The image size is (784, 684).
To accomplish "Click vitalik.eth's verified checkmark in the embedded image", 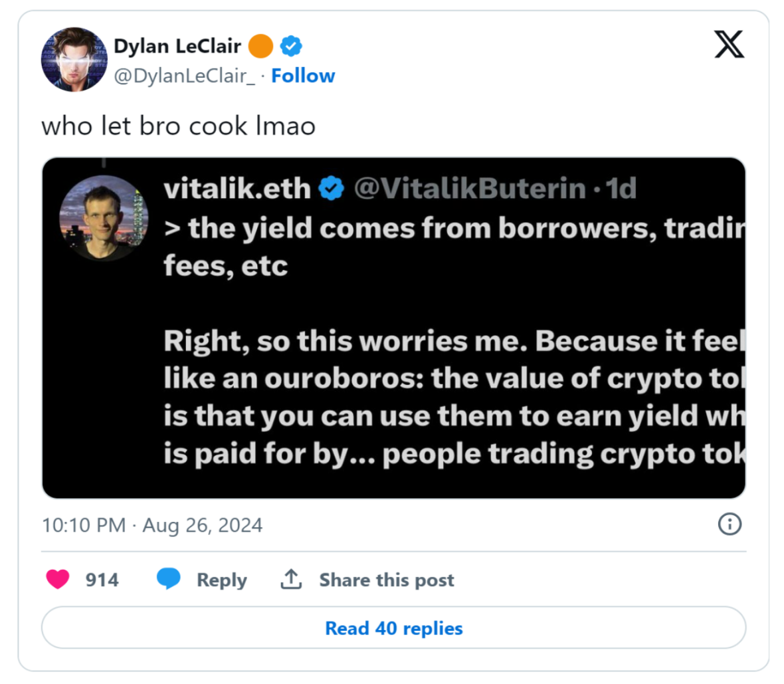I will (x=330, y=187).
